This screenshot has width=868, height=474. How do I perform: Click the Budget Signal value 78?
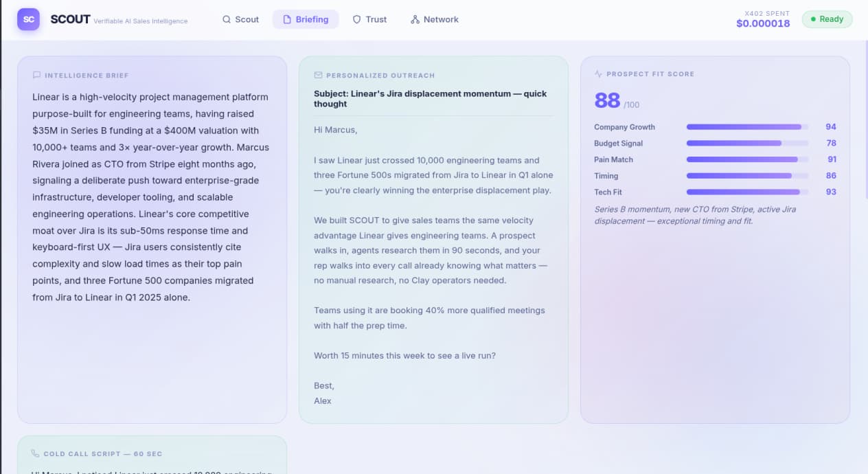tap(831, 144)
